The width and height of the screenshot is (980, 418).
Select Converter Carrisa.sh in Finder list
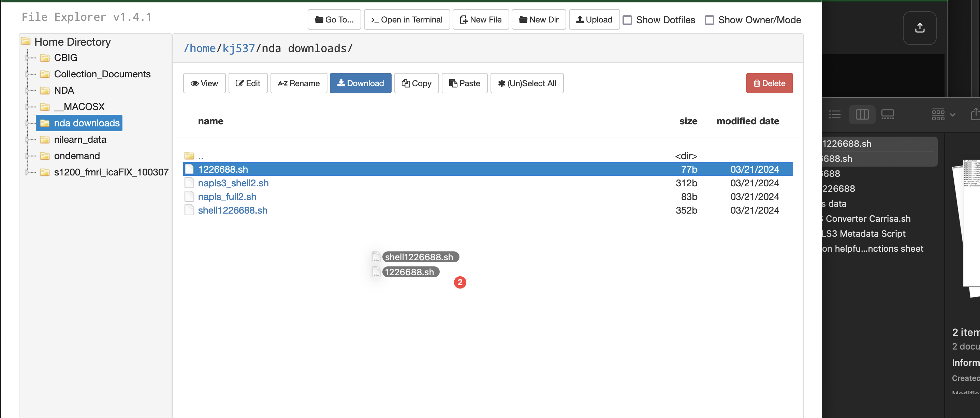point(867,218)
